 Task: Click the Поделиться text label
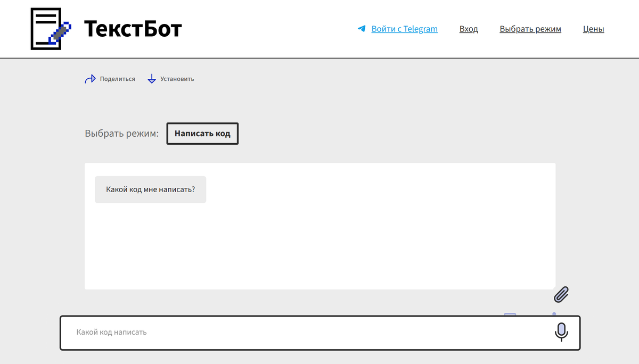(118, 79)
